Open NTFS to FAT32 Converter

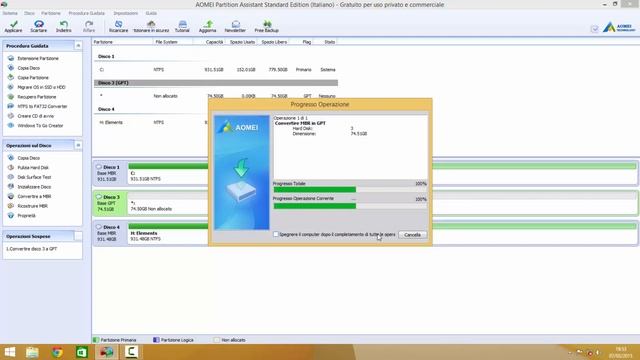pos(42,106)
